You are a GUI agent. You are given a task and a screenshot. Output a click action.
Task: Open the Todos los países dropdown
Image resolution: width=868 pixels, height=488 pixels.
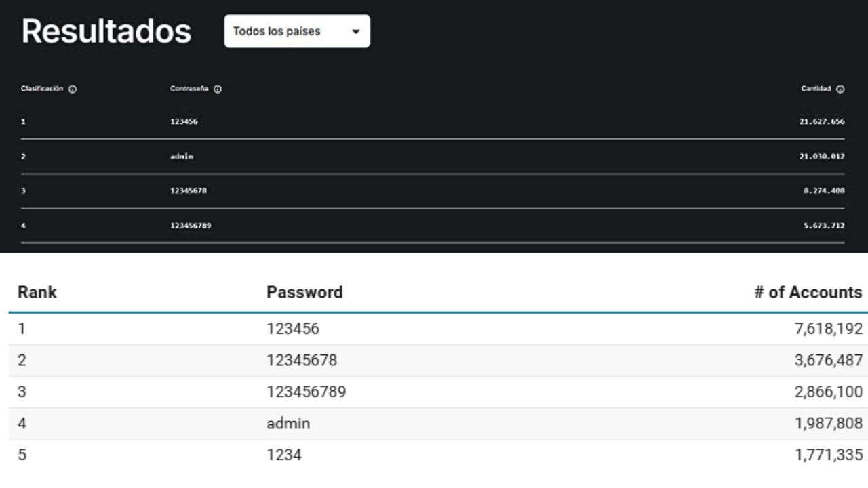pos(297,31)
